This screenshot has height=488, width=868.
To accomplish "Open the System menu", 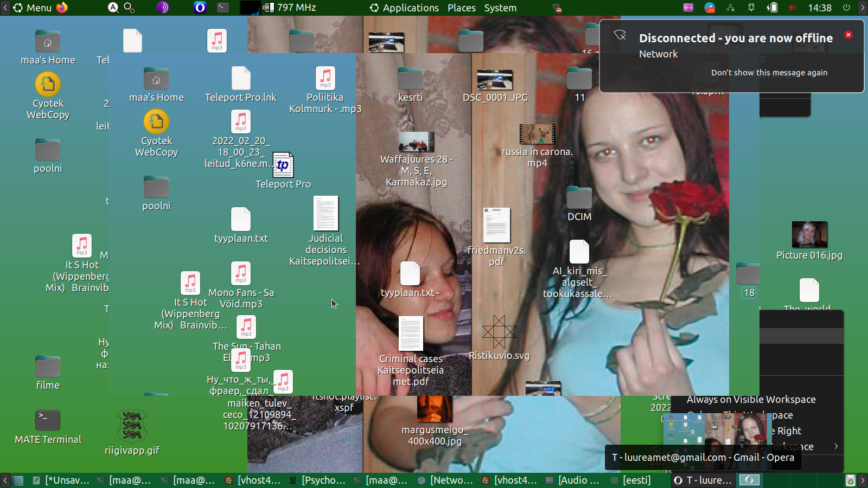I will point(500,8).
